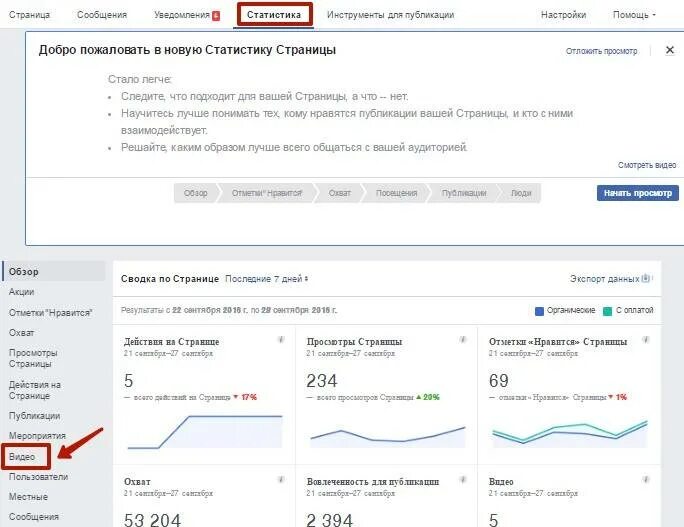Open the Действия на Странице card title
The image size is (684, 527).
(x=171, y=342)
